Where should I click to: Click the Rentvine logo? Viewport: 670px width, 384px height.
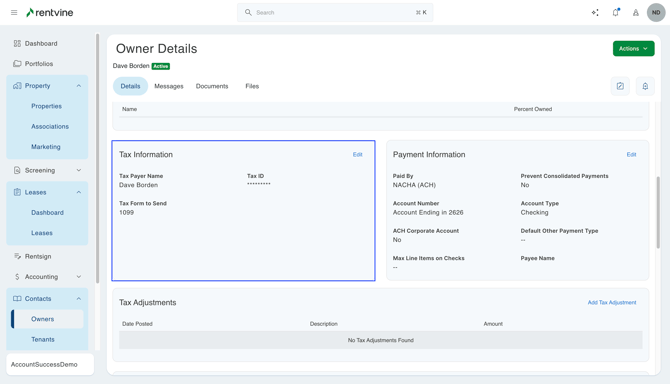point(50,12)
